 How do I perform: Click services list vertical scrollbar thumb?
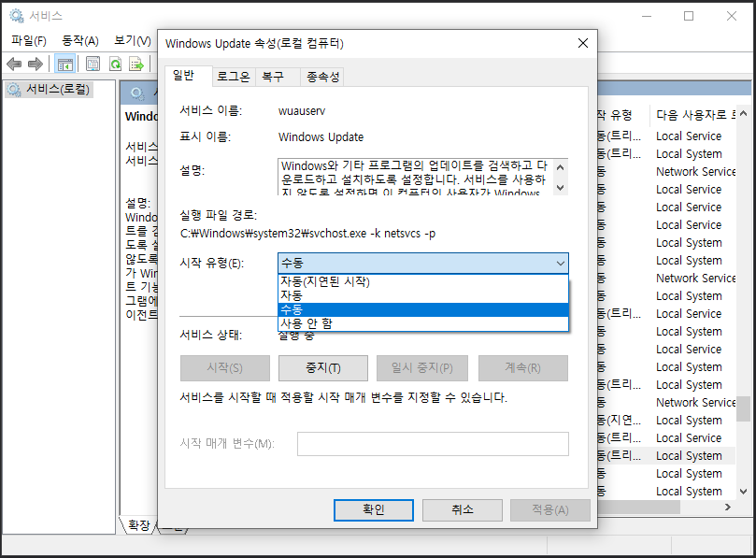(x=744, y=409)
